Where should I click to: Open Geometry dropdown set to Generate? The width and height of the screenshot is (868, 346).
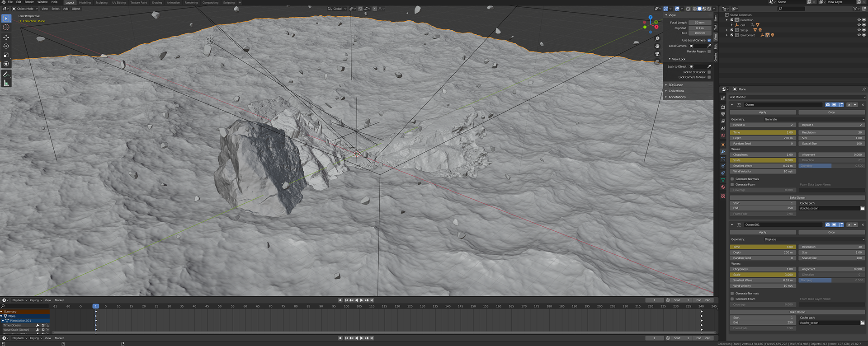coord(813,119)
